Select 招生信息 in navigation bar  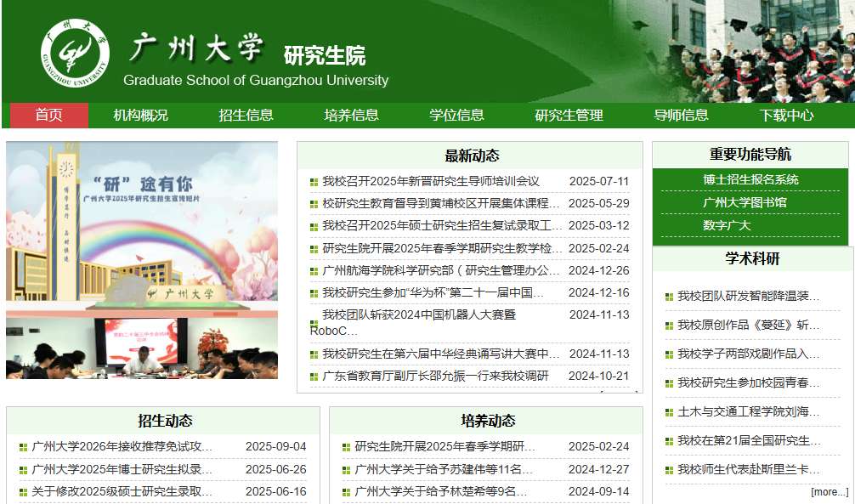coord(246,116)
